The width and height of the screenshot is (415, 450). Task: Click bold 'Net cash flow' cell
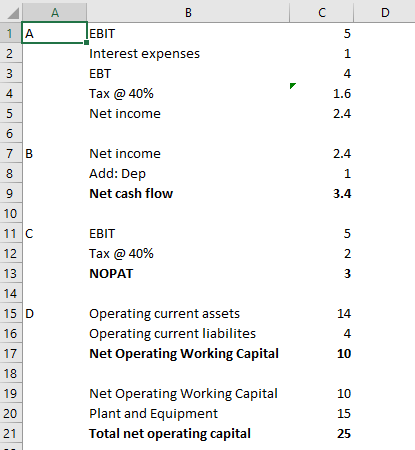click(188, 193)
